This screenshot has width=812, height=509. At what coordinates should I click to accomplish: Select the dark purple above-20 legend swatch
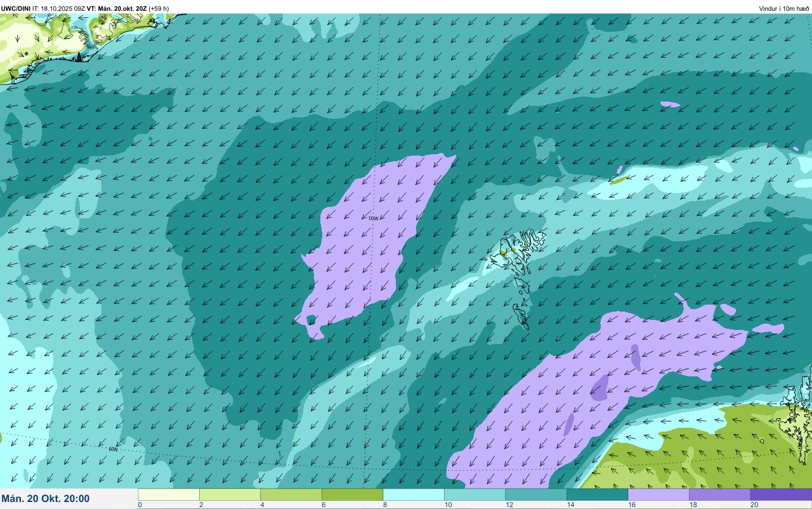click(781, 494)
